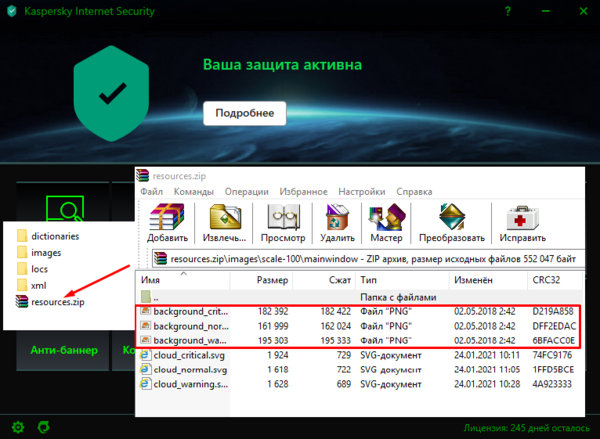Sort by the Сжат column header
This screenshot has width=600, height=439.
pyautogui.click(x=324, y=280)
